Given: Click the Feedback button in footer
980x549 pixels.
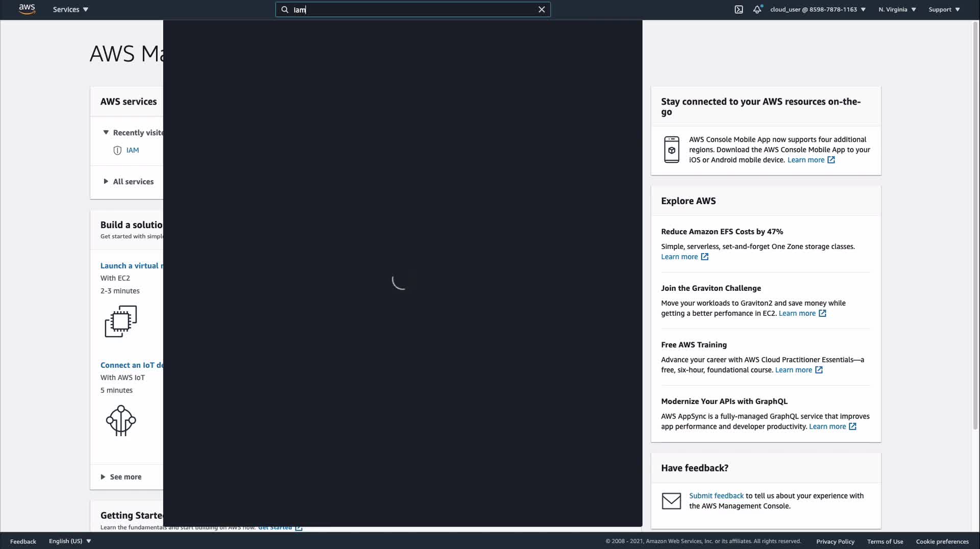Looking at the screenshot, I should click(x=23, y=541).
